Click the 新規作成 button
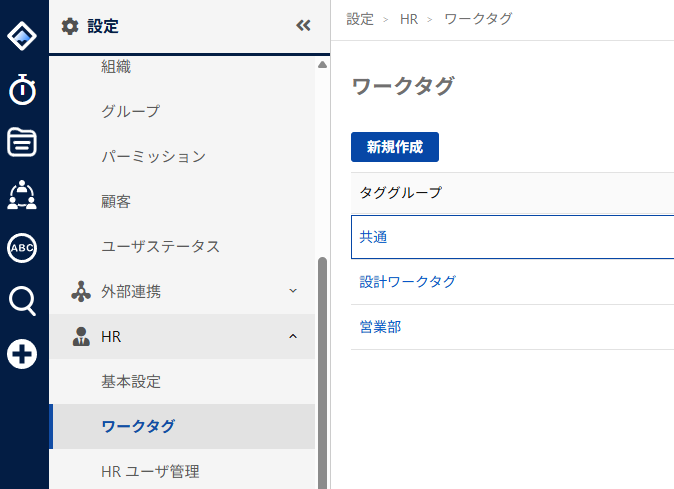674x489 pixels. click(394, 147)
